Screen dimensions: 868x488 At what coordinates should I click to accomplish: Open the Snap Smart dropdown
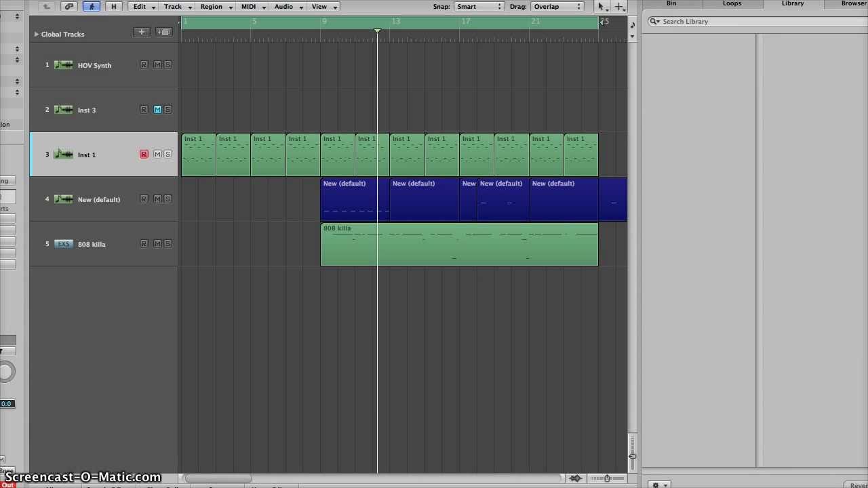pyautogui.click(x=479, y=7)
